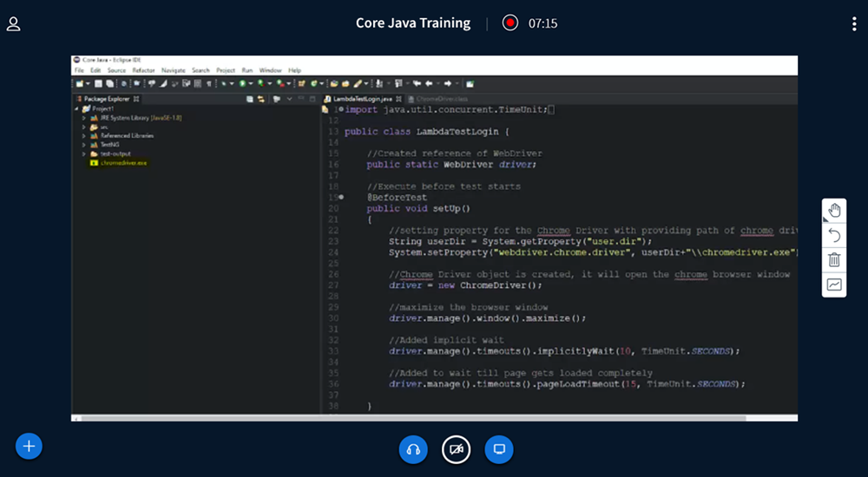Screen dimensions: 868x477
Task: Expand the JRE System Library node
Action: [84, 118]
